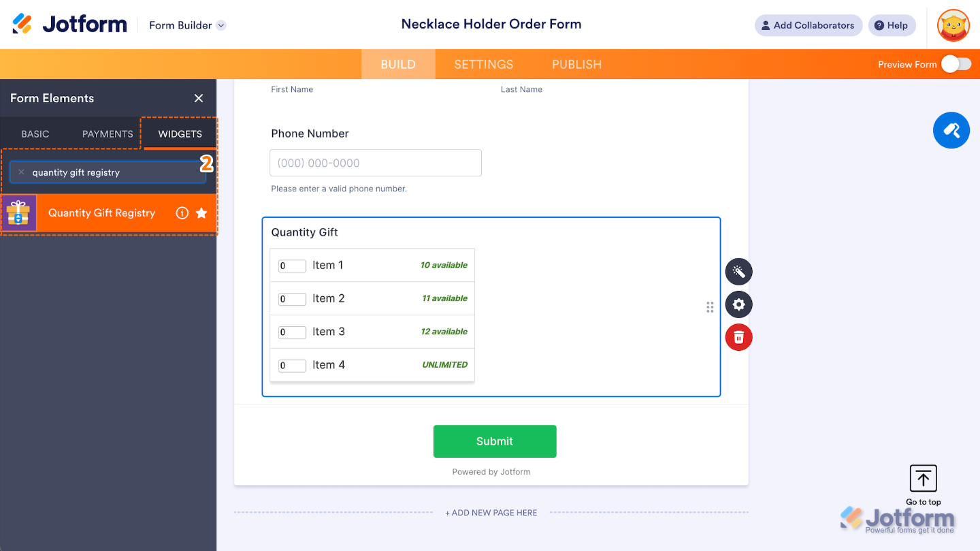Close the Form Elements panel
This screenshot has width=980, height=551.
coord(199,98)
